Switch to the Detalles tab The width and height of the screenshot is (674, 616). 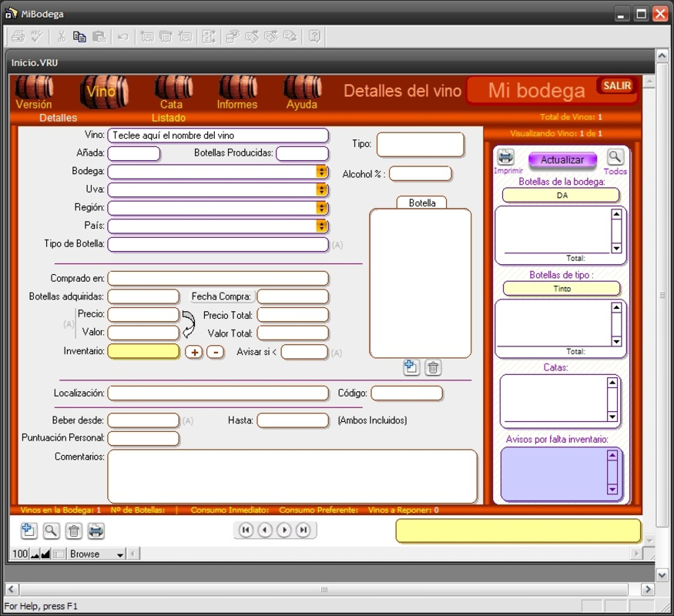(58, 118)
